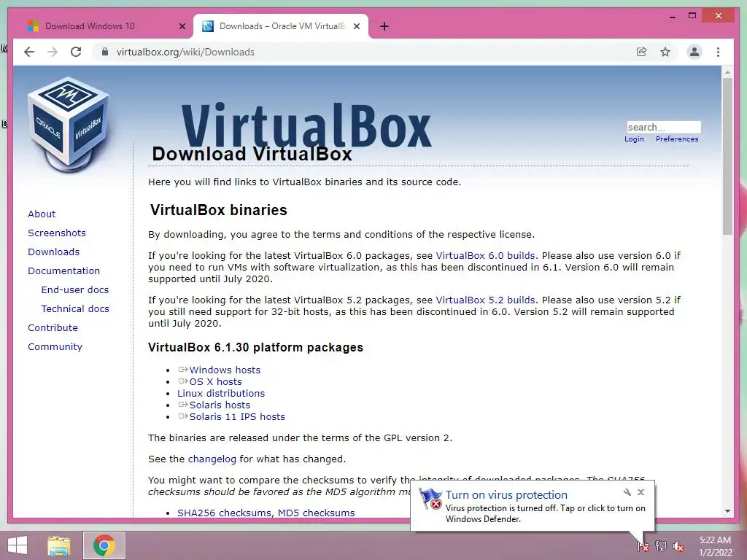
Task: Close the Download Windows 10 tab
Action: point(182,26)
